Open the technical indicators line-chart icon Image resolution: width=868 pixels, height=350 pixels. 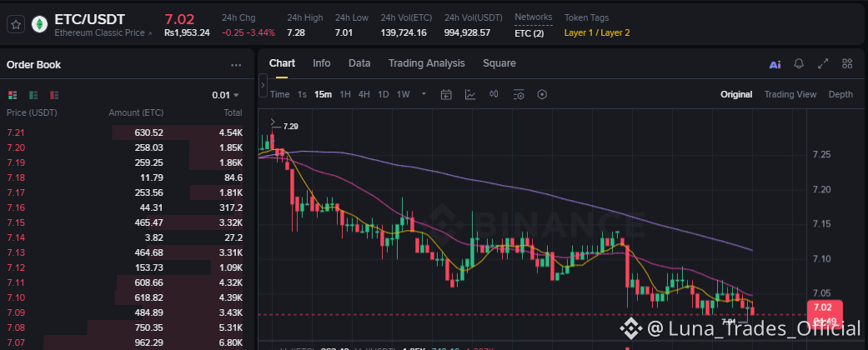click(470, 94)
